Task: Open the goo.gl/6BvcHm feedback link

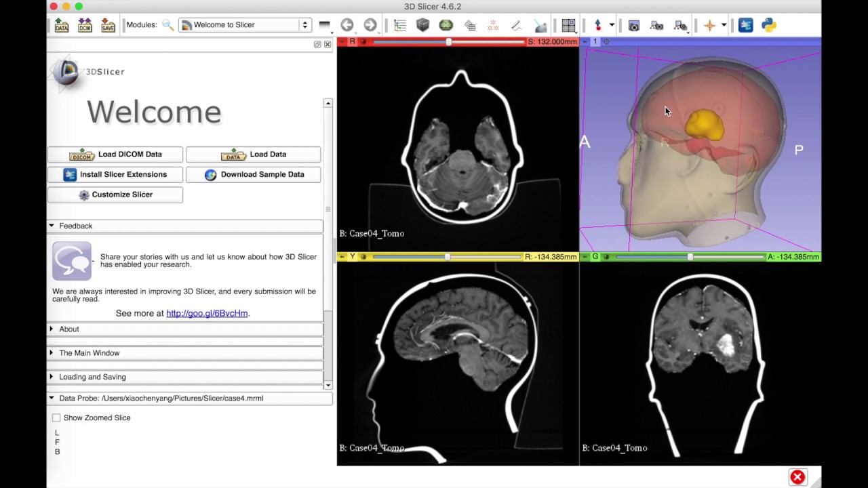Action: click(x=207, y=313)
